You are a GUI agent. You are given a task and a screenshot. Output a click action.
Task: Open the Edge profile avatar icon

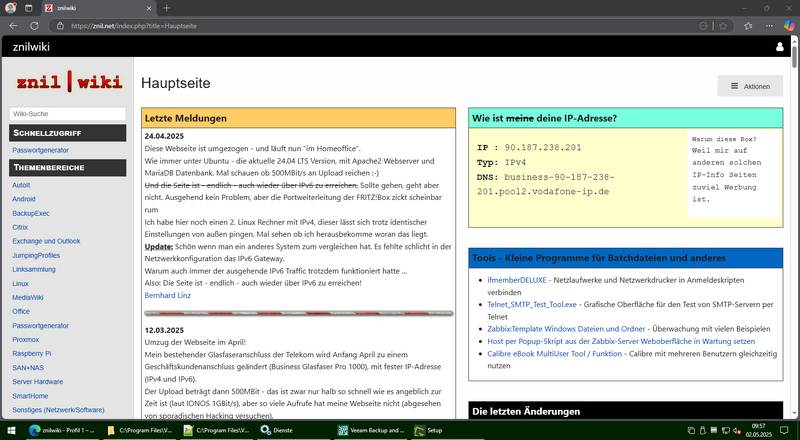coord(12,8)
